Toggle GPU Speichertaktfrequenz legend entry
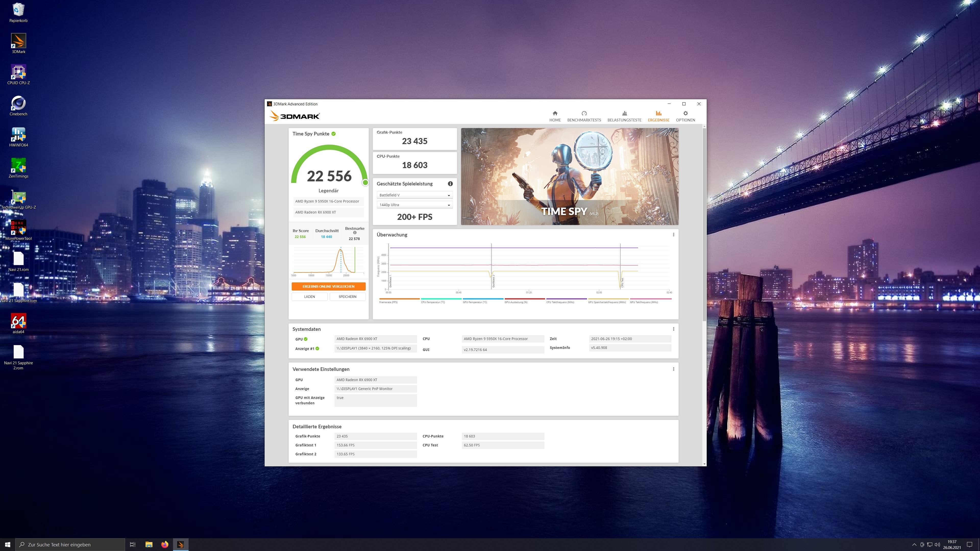This screenshot has width=980, height=551. pyautogui.click(x=608, y=301)
